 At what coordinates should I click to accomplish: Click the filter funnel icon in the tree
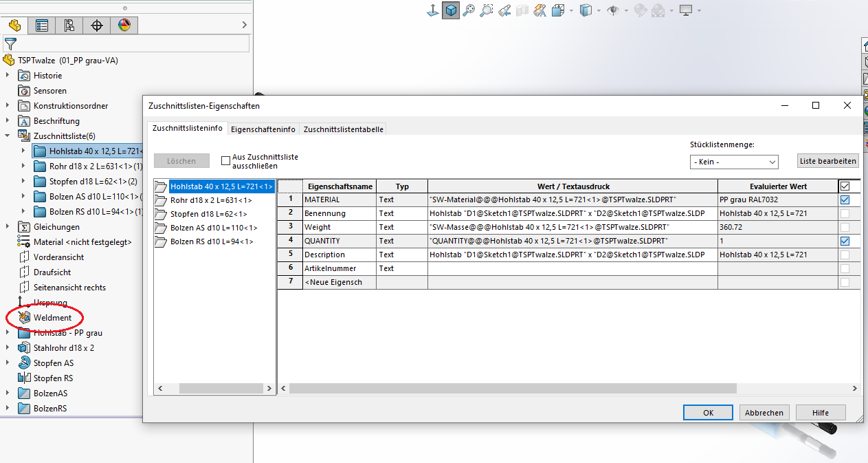pyautogui.click(x=10, y=44)
